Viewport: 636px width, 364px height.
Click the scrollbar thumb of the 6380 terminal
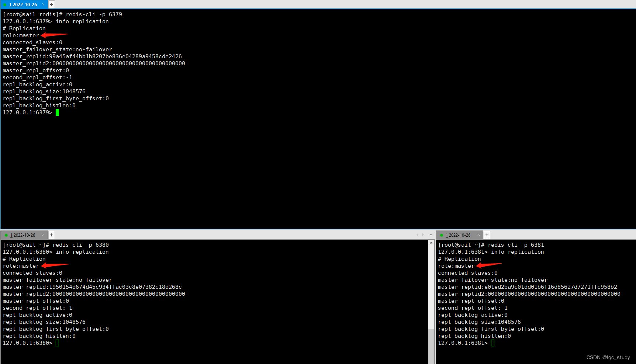(431, 346)
